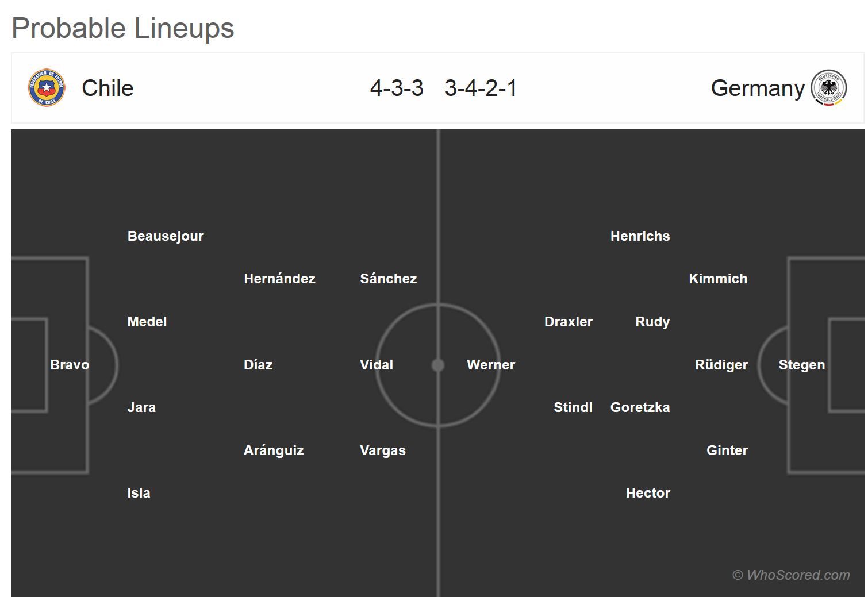Screen dimensions: 868x597
Task: Click the Chile federation crest icon
Action: coord(47,88)
